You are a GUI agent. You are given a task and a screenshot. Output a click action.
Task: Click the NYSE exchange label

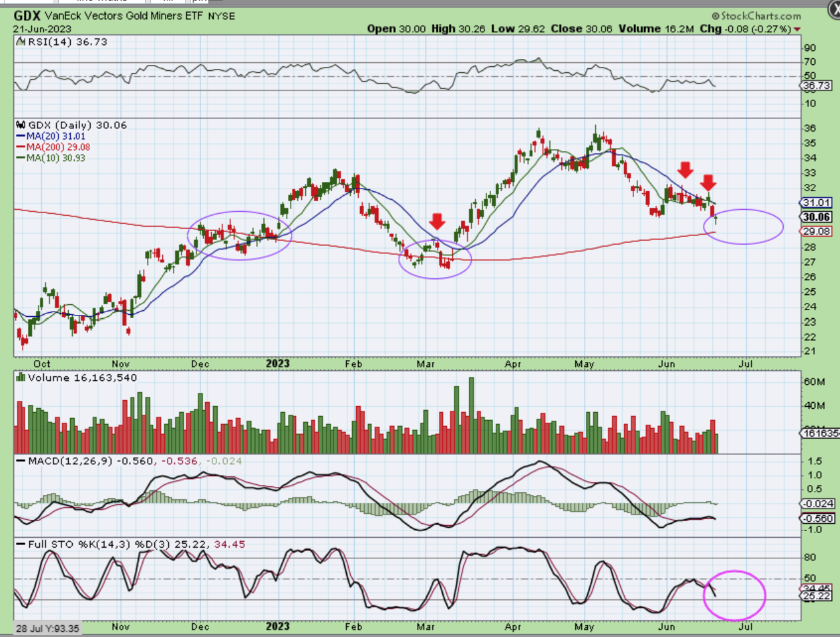222,16
